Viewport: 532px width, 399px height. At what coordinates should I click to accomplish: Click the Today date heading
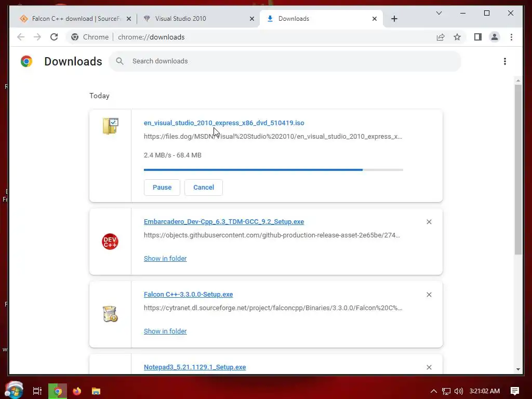click(99, 96)
